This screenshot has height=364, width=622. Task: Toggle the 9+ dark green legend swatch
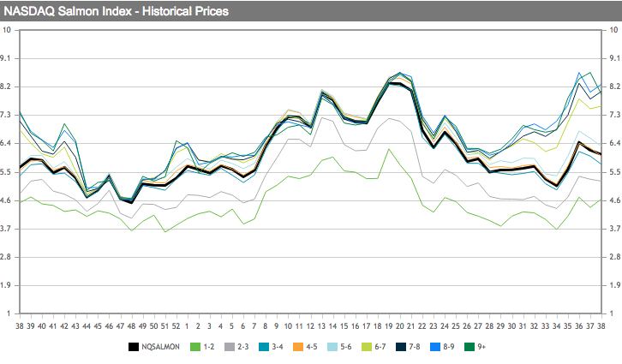point(469,347)
